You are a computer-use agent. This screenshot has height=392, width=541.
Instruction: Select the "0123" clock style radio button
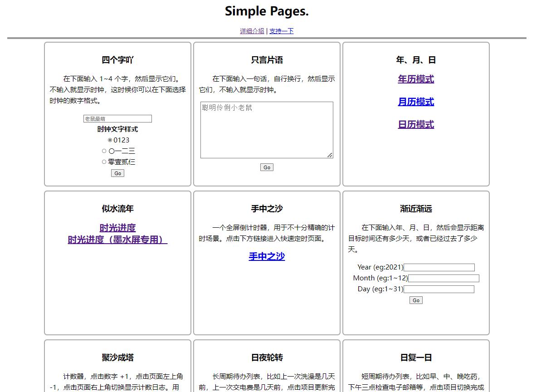[110, 140]
